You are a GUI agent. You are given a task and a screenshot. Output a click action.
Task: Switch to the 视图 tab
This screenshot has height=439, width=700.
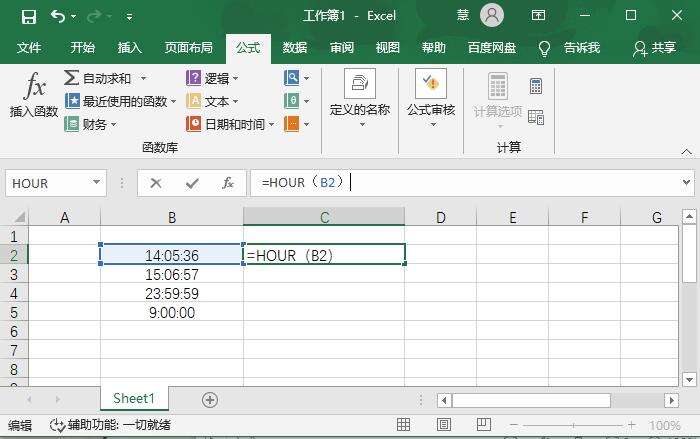coord(388,47)
